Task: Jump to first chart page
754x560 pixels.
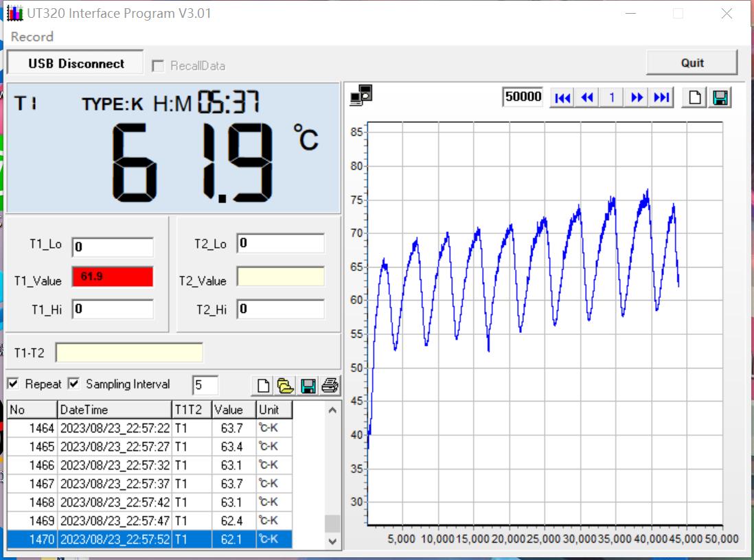Action: (562, 97)
